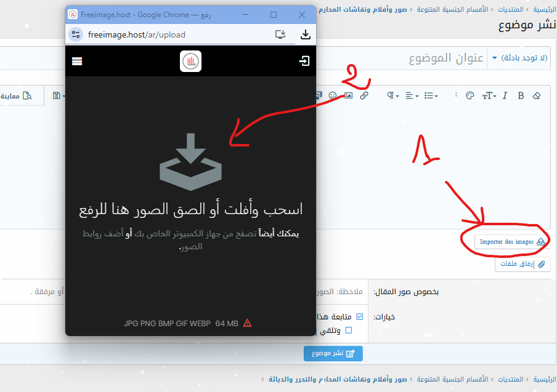Open the smiley emoji picker
Viewport: 557px width, 392px height.
tap(333, 96)
